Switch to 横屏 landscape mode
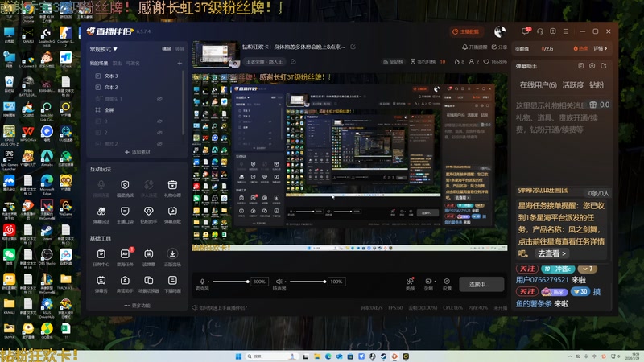The width and height of the screenshot is (644, 362). (167, 49)
